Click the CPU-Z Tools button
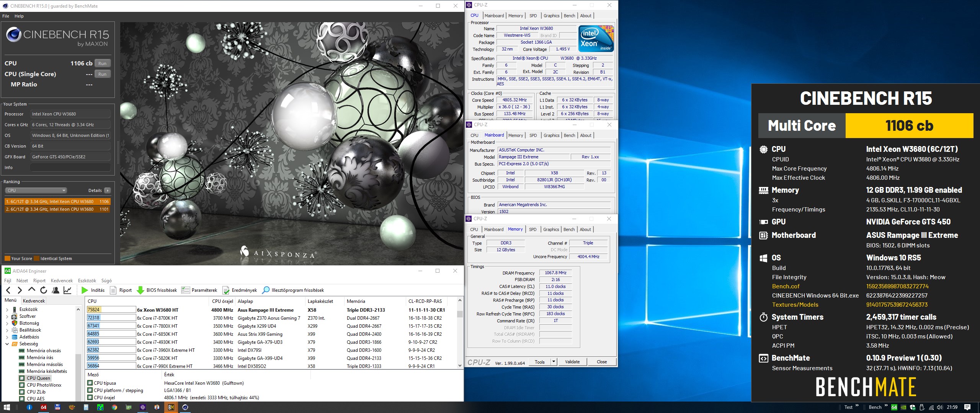This screenshot has height=413, width=980. click(x=540, y=362)
